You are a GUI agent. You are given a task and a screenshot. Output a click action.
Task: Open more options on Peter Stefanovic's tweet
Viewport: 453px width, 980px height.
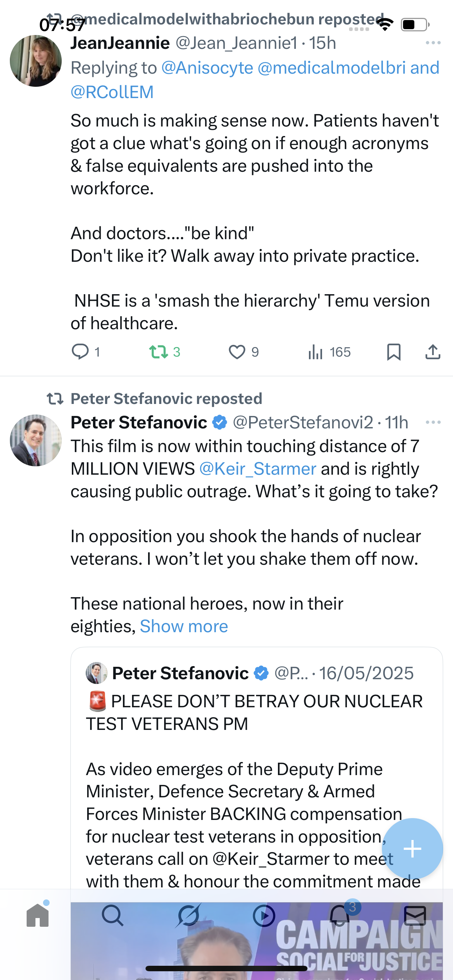(433, 422)
